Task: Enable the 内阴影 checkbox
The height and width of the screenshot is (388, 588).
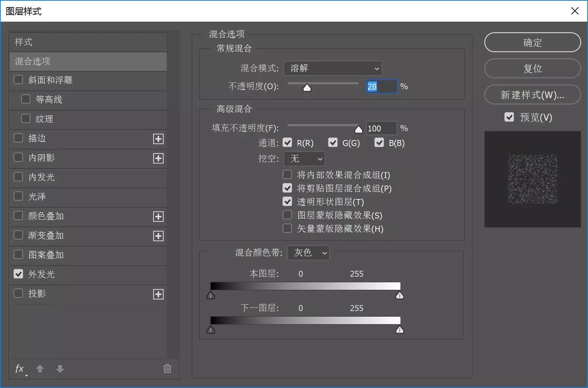Action: [x=18, y=157]
